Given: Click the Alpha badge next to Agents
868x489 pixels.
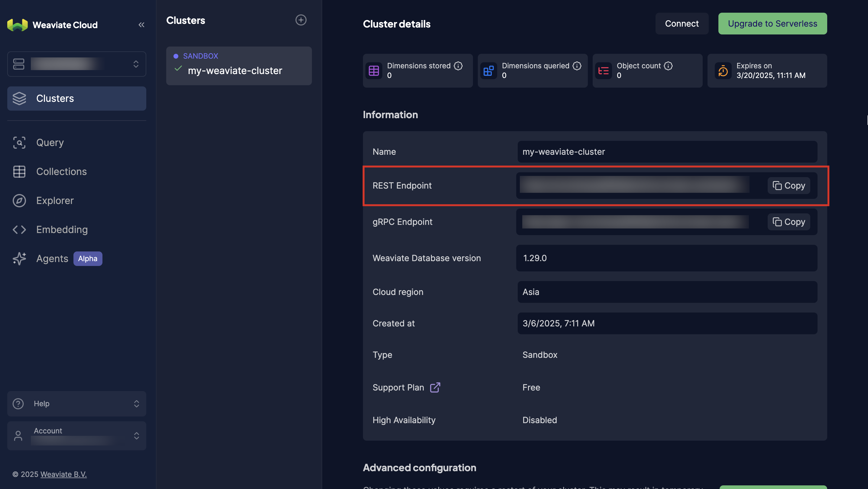Looking at the screenshot, I should [88, 258].
